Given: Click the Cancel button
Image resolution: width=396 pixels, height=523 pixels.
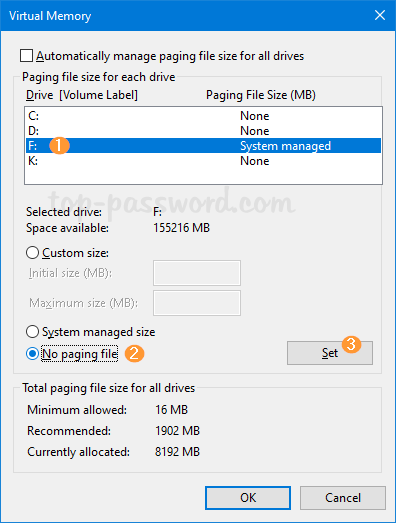Looking at the screenshot, I should pos(343,498).
